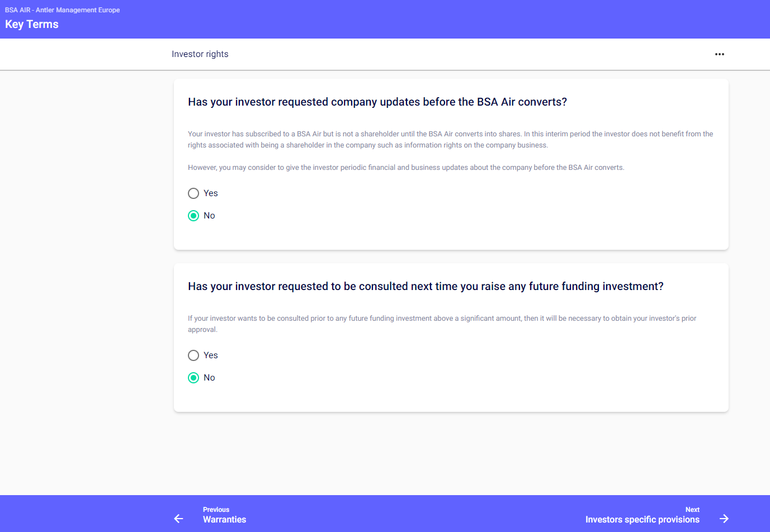The height and width of the screenshot is (532, 770).
Task: Click the No label under future funding
Action: click(x=209, y=378)
